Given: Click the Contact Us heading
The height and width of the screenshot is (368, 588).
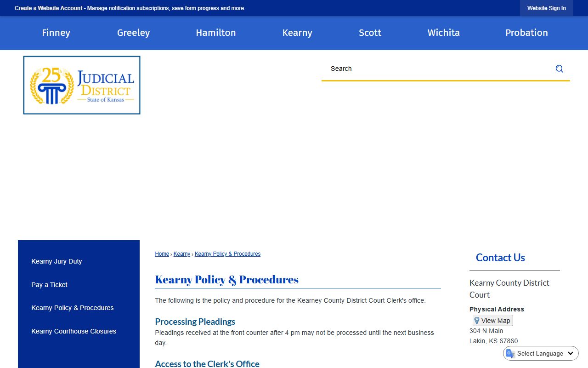Looking at the screenshot, I should [500, 258].
